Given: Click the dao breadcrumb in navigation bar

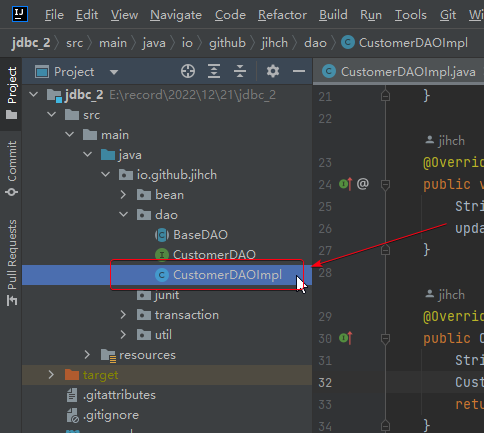Looking at the screenshot, I should pyautogui.click(x=315, y=43).
